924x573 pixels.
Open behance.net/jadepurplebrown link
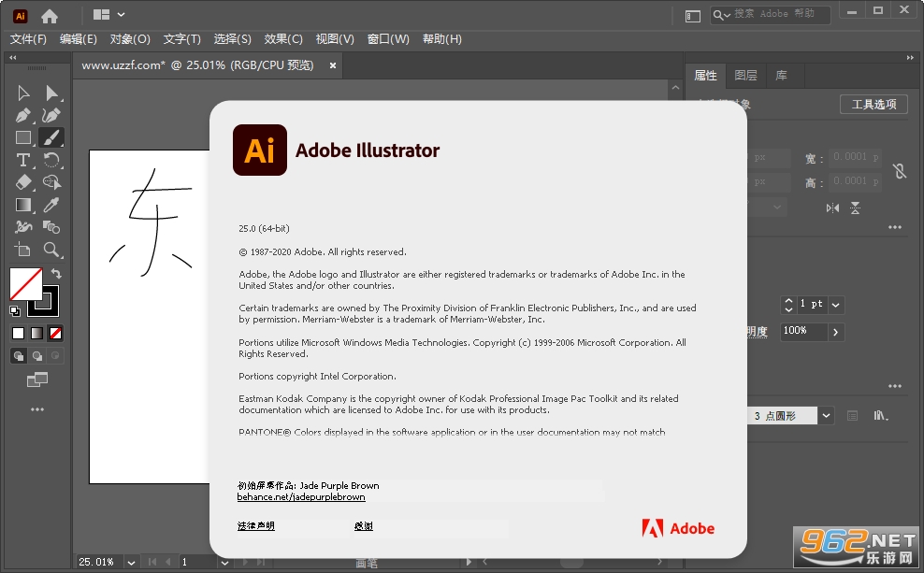click(x=301, y=497)
